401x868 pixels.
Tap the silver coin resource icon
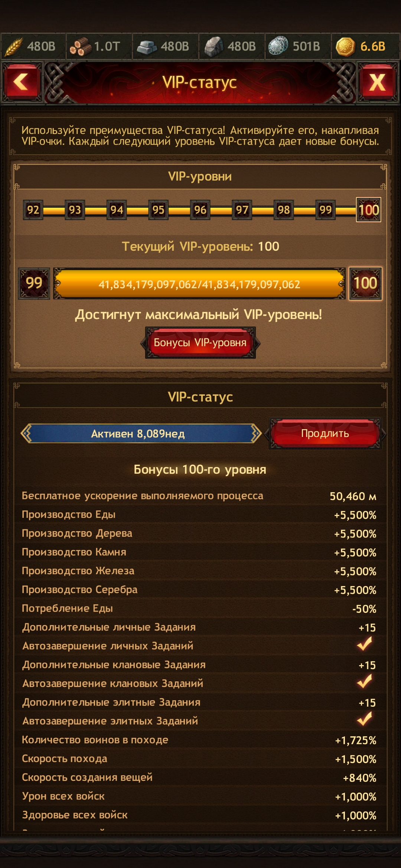coord(278,46)
